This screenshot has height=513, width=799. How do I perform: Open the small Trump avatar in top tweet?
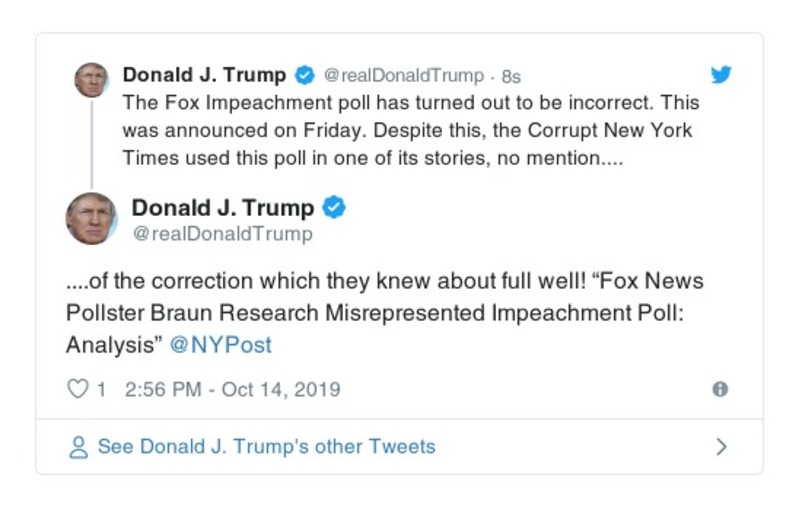(x=91, y=79)
